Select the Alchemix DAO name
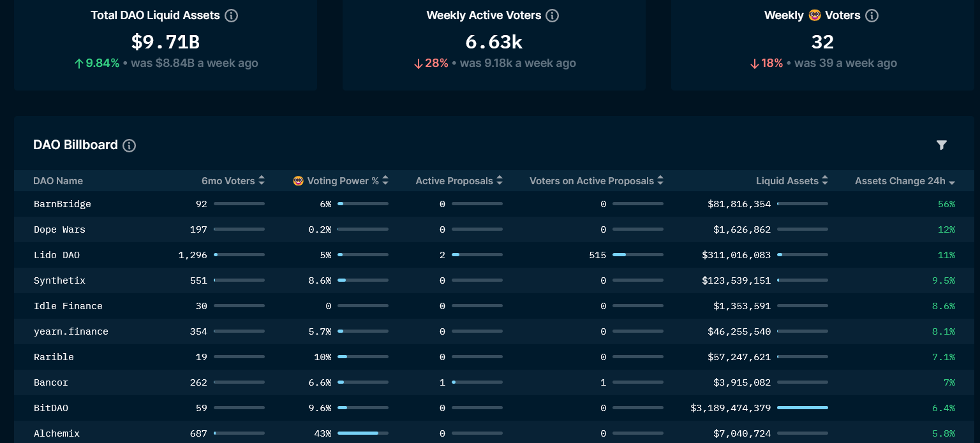980x443 pixels. click(57, 433)
